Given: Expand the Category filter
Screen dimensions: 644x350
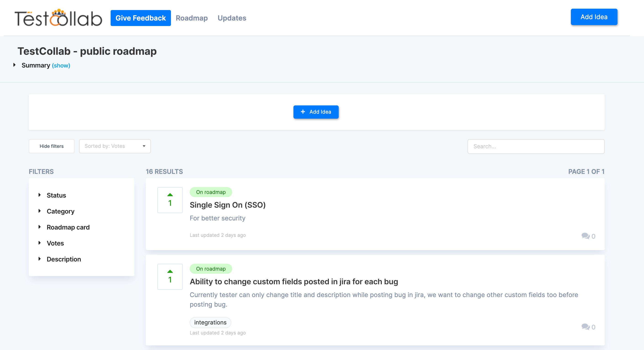Looking at the screenshot, I should coord(60,211).
